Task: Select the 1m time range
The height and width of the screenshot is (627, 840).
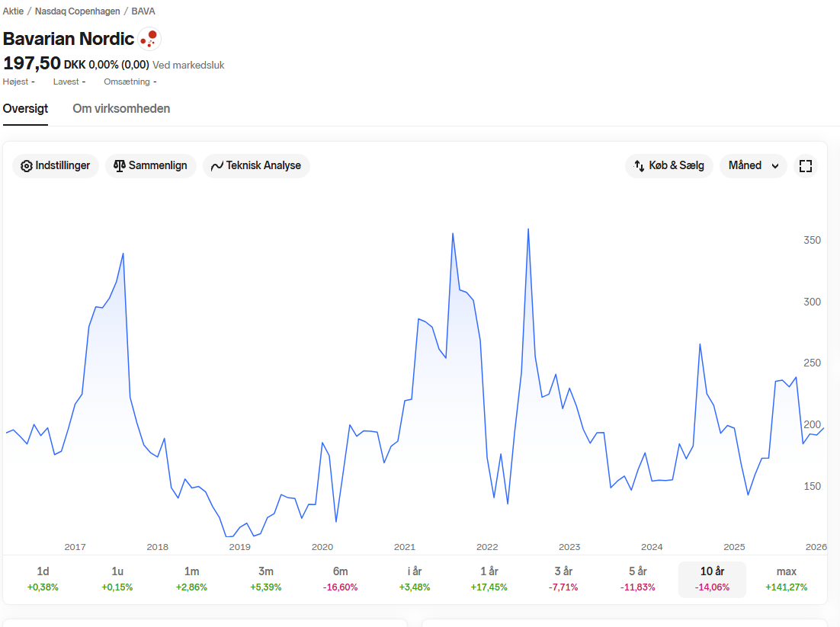Action: coord(192,579)
